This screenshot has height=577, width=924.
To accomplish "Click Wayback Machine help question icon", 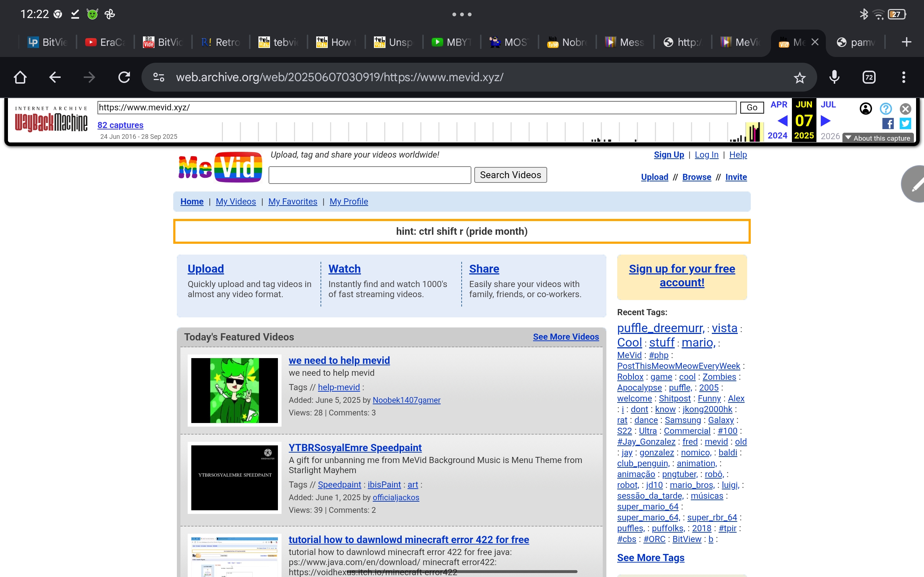I will pos(885,109).
